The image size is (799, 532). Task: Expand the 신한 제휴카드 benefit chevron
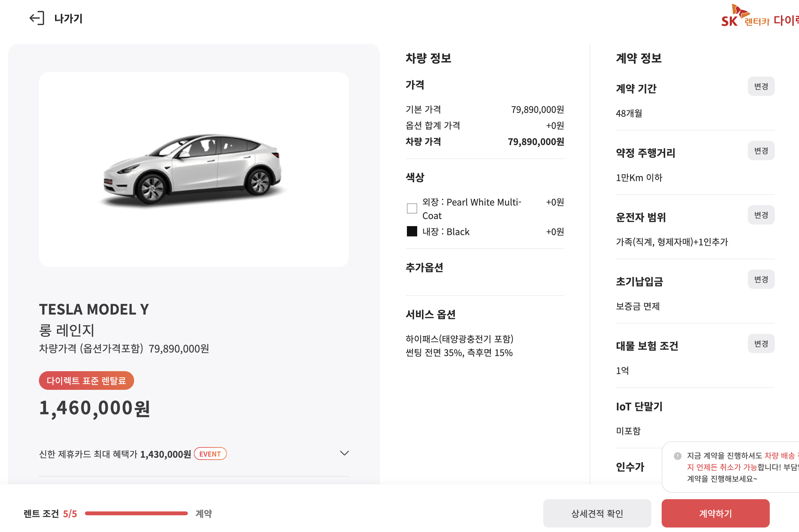(344, 453)
